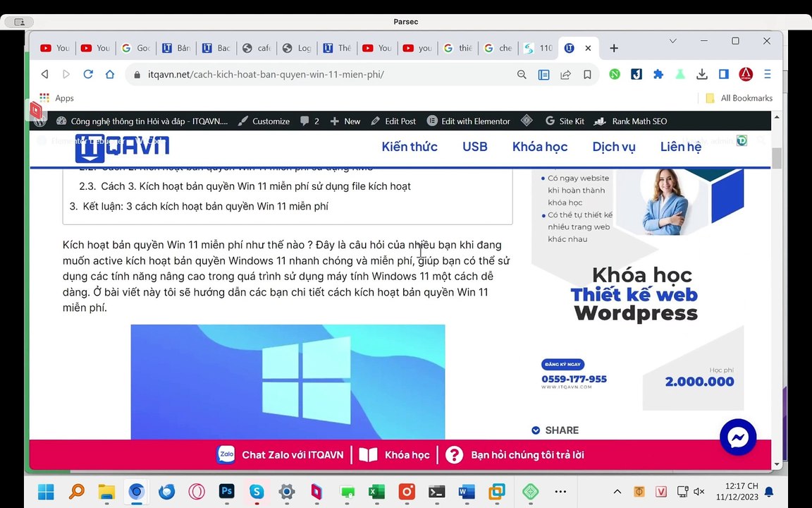
Task: Open Photoshop from the taskbar
Action: tap(227, 491)
